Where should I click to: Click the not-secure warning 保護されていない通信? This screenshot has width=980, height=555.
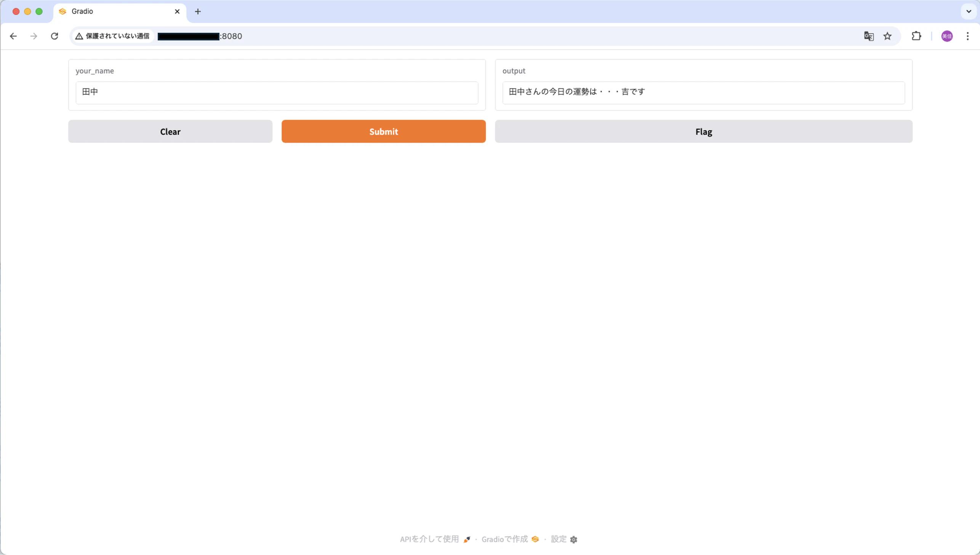click(113, 36)
